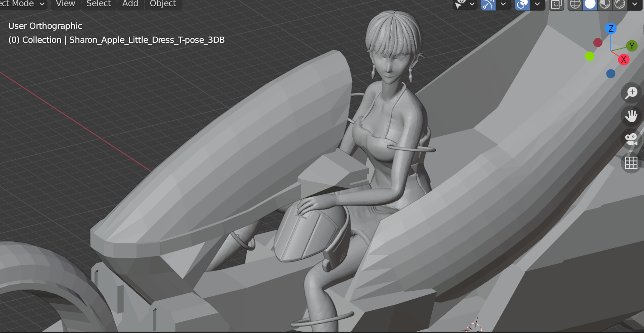Toggle viewport overlays
This screenshot has width=644, height=333.
click(x=522, y=4)
